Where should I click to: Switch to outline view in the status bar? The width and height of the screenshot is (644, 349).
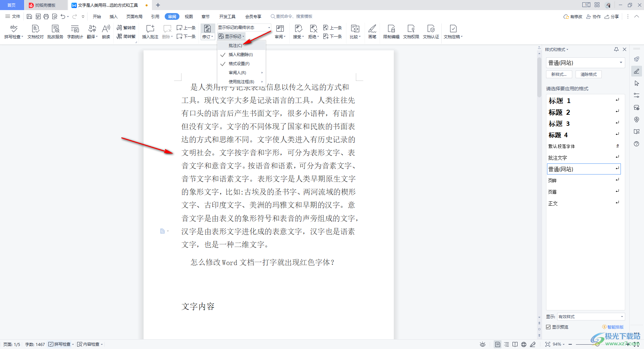pos(506,344)
